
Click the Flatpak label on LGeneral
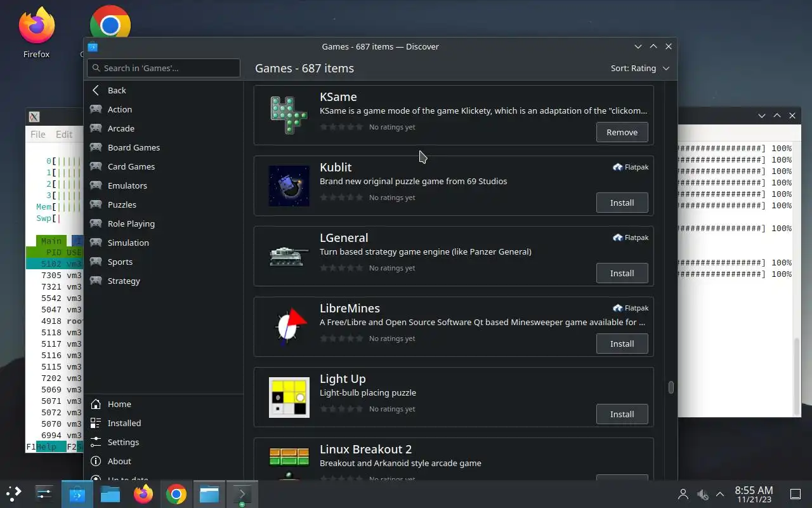[631, 237]
